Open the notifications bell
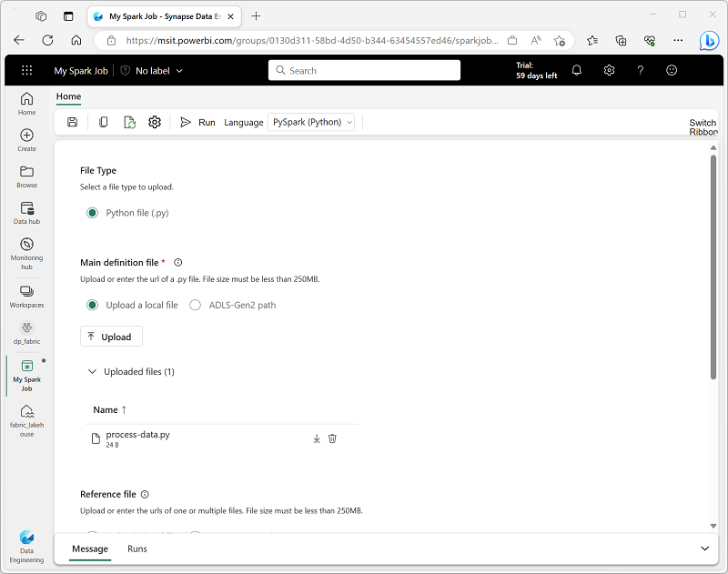728x574 pixels. [577, 70]
